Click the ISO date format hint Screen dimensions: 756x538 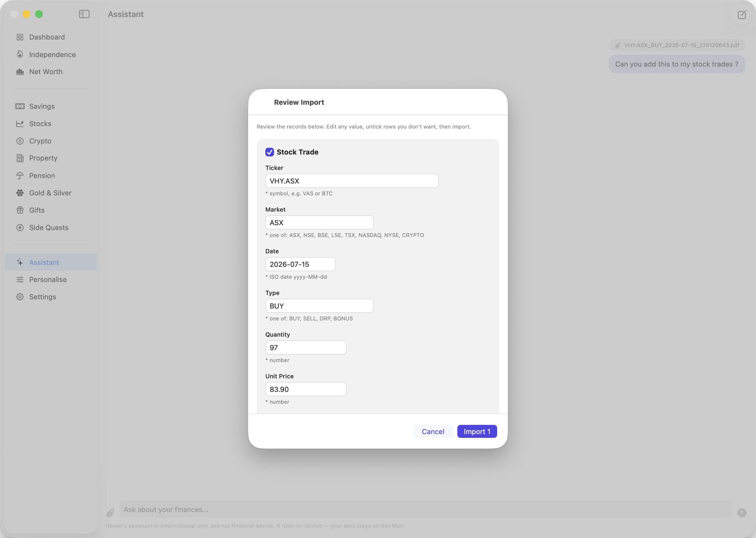pos(296,277)
